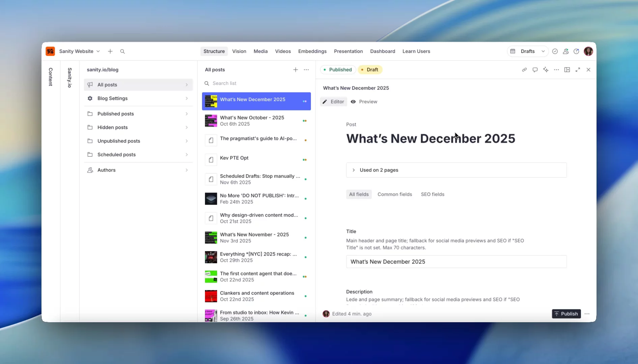This screenshot has width=638, height=364.
Task: Copy the document link icon
Action: (524, 70)
